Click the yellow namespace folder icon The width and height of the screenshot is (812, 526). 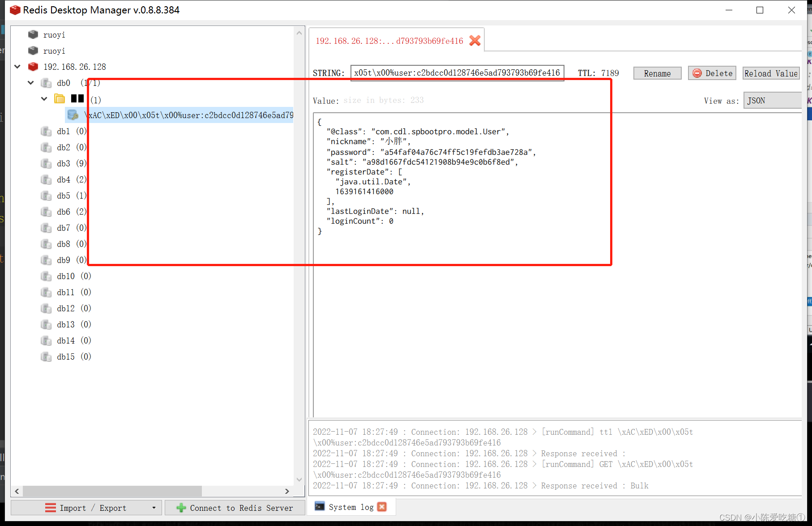tap(59, 98)
